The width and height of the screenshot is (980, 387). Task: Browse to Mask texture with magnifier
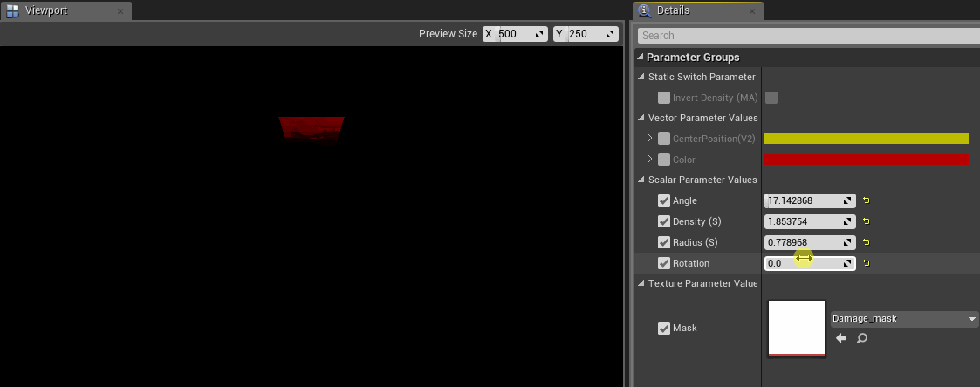862,338
